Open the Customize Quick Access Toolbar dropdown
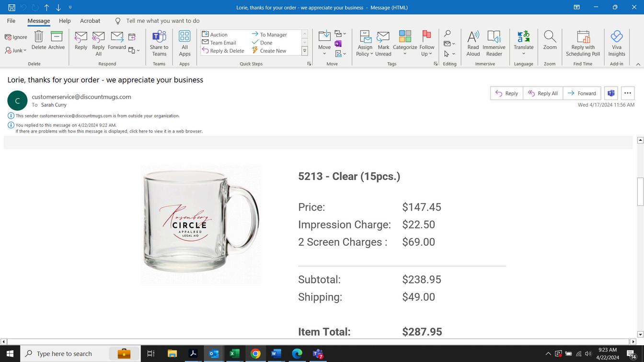The width and height of the screenshot is (644, 362). point(70,7)
